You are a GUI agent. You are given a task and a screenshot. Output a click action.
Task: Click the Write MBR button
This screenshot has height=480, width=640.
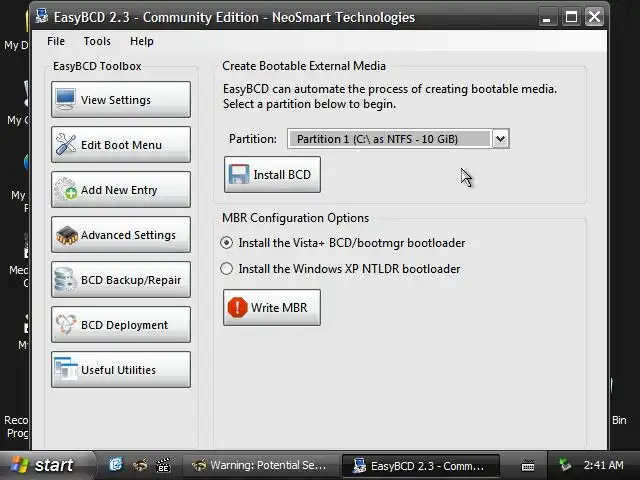(x=272, y=307)
